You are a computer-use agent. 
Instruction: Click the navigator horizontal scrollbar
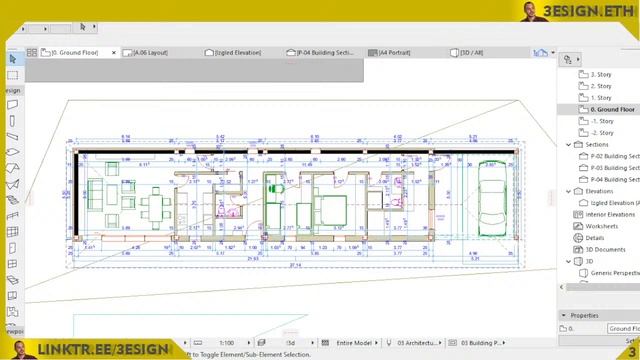pyautogui.click(x=602, y=287)
